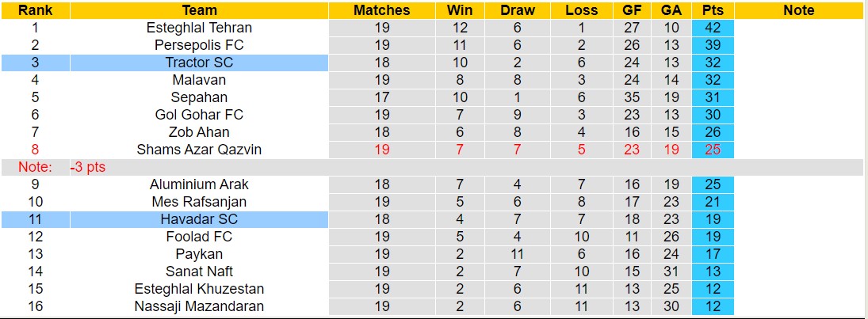Open the Esteghlal Tehran team link

pos(199,28)
